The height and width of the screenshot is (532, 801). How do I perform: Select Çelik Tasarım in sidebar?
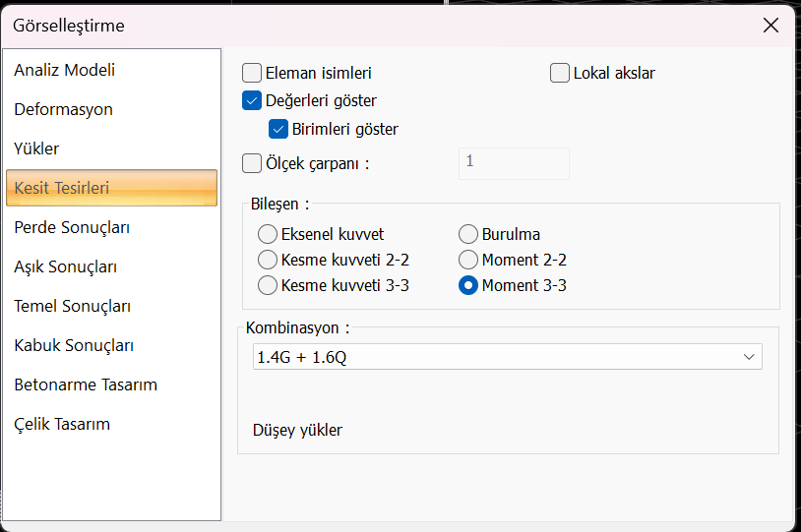[62, 424]
